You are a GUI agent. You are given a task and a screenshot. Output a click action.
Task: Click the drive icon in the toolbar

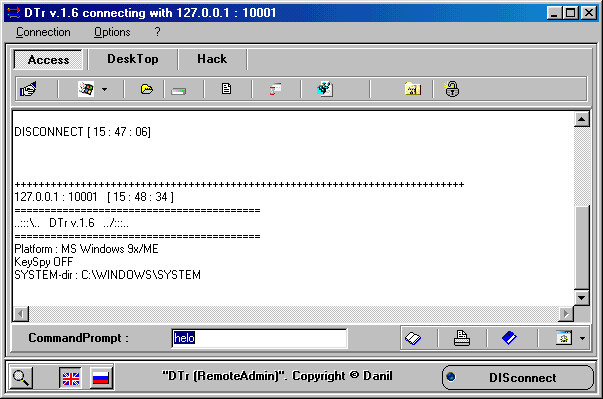pos(178,91)
